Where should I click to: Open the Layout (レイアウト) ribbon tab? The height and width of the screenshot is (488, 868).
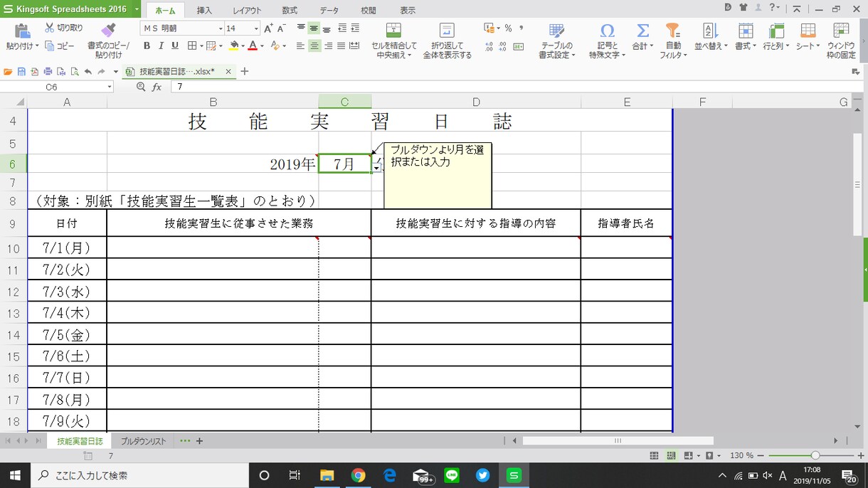tap(247, 11)
